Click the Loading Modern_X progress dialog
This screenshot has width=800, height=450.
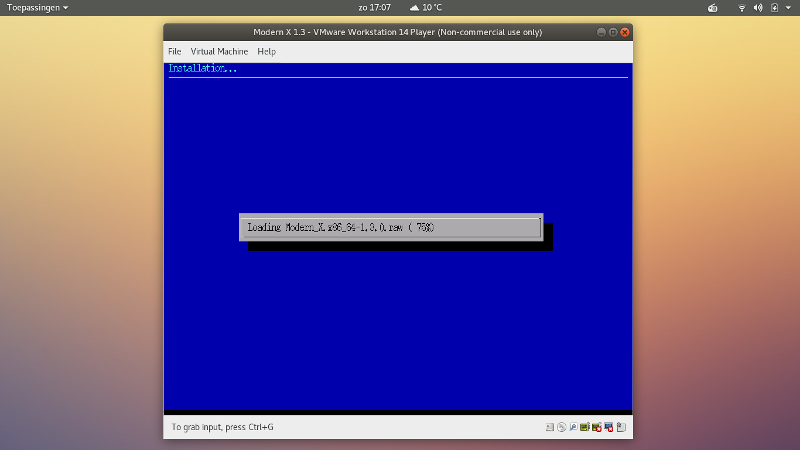391,227
